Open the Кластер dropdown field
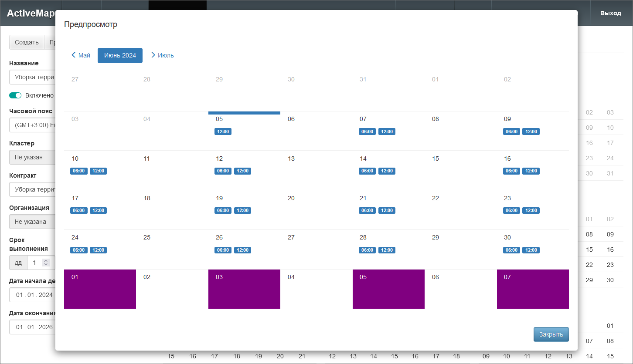Viewport: 633px width, 364px height. 33,157
